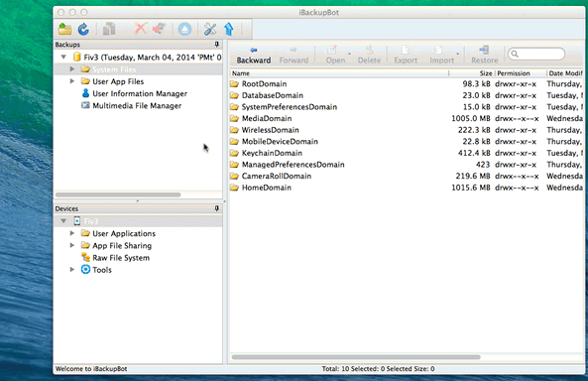Expand the System Files node
This screenshot has width=588, height=381.
72,69
